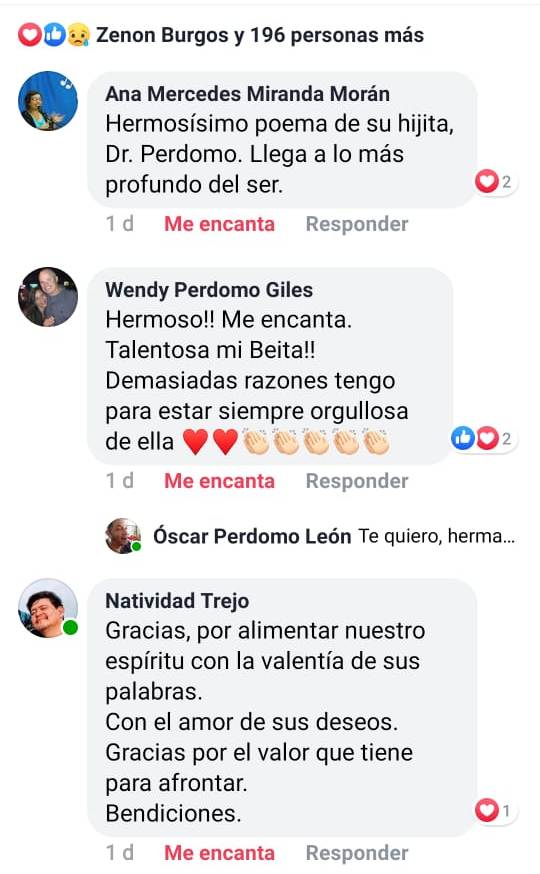540x874 pixels.
Task: Reply to Ana Mercedes Miranda Morán's comment
Action: [357, 224]
